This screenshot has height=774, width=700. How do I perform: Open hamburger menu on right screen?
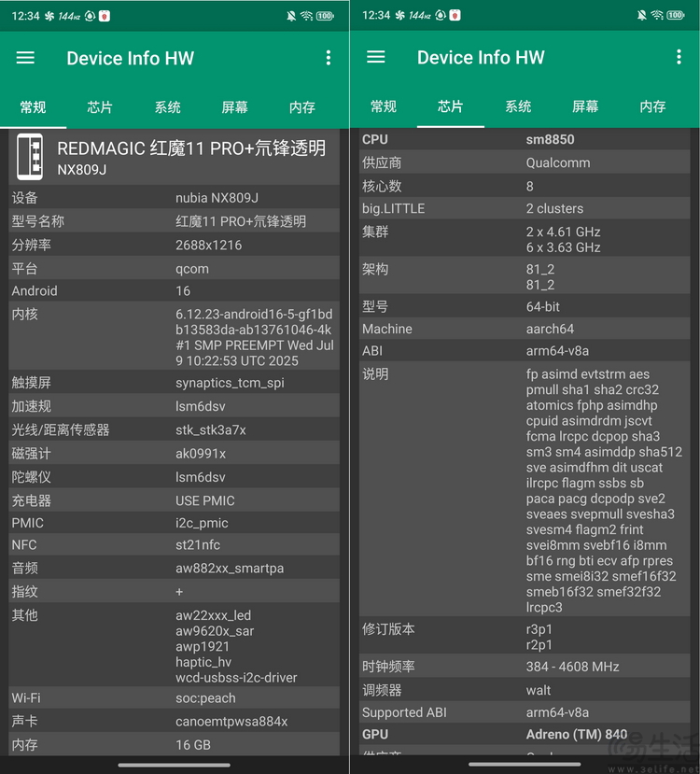pos(376,58)
